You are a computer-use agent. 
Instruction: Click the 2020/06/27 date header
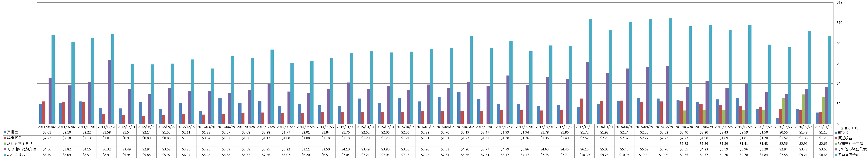[x=784, y=127]
